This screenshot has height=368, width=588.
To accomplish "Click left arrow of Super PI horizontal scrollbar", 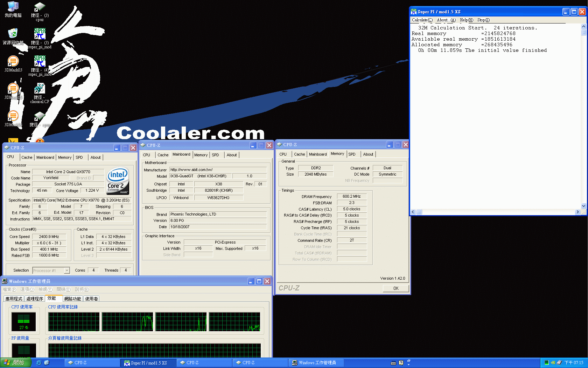I will pyautogui.click(x=413, y=212).
